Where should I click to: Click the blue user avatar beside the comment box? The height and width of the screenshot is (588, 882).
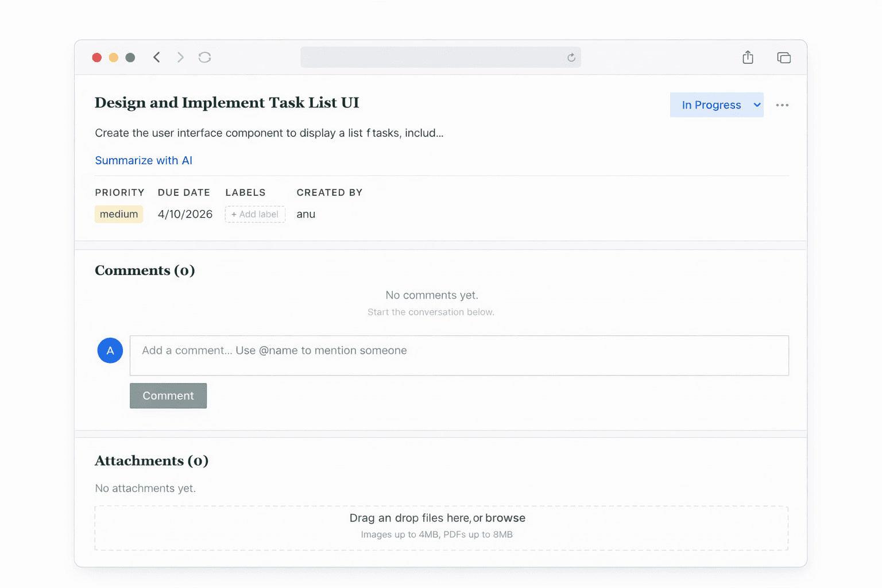[x=110, y=350]
